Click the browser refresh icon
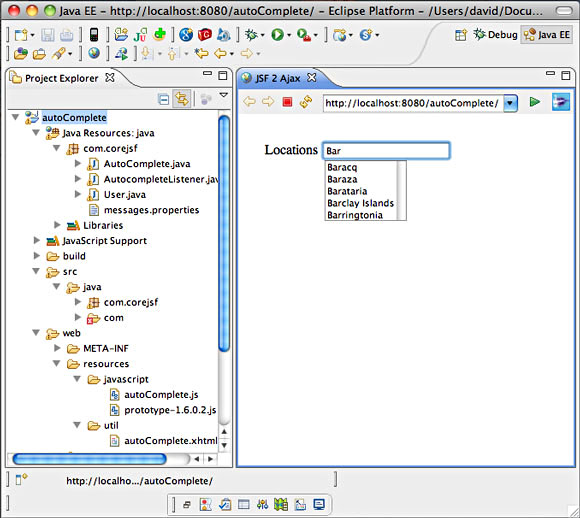This screenshot has height=518, width=580. click(306, 102)
